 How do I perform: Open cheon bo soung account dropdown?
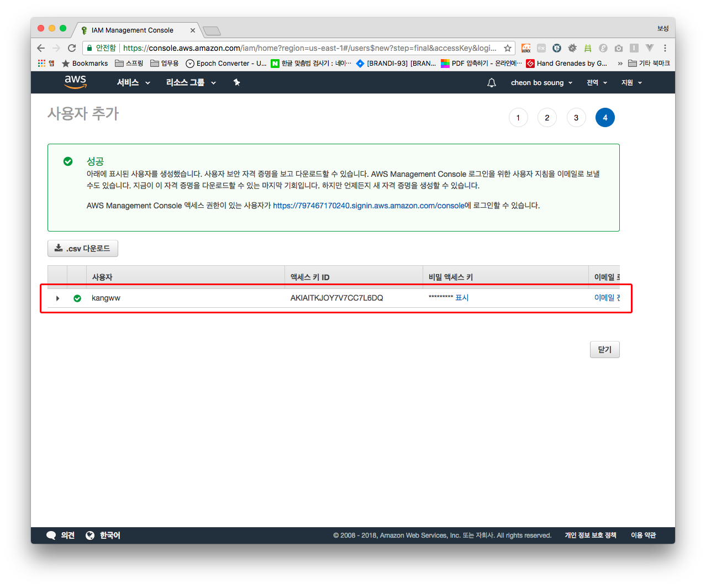541,83
